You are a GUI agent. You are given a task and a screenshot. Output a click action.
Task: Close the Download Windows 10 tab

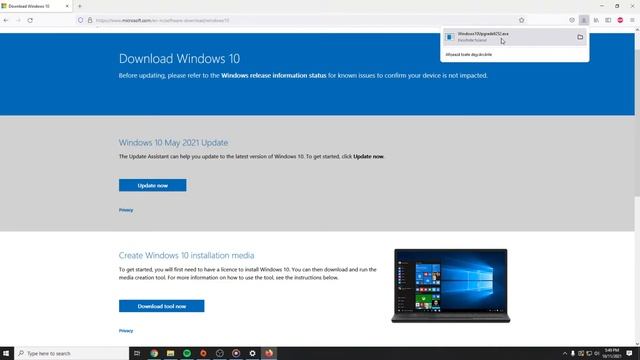click(67, 6)
